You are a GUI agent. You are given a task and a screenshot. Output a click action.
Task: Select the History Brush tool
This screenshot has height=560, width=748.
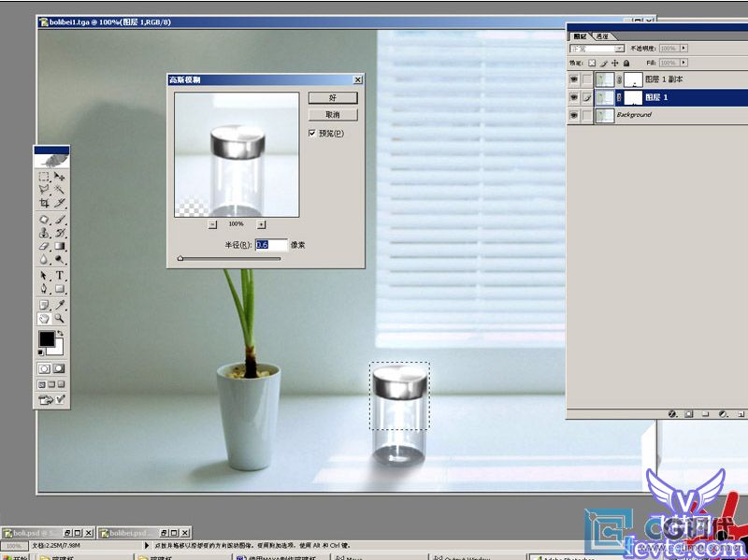(x=59, y=233)
